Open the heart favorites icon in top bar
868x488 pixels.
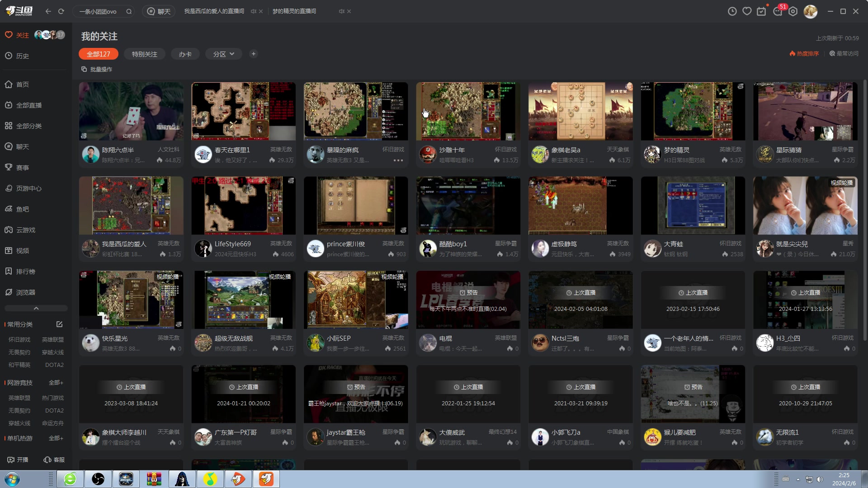(x=747, y=11)
